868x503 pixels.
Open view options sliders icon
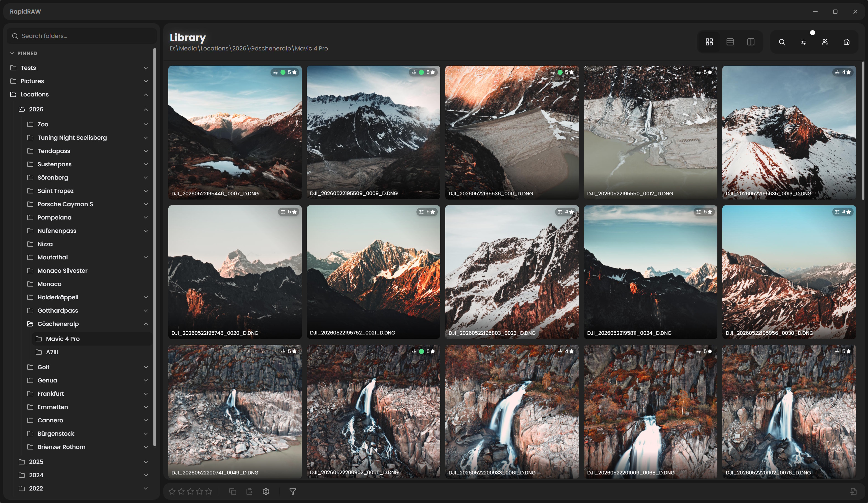click(803, 42)
